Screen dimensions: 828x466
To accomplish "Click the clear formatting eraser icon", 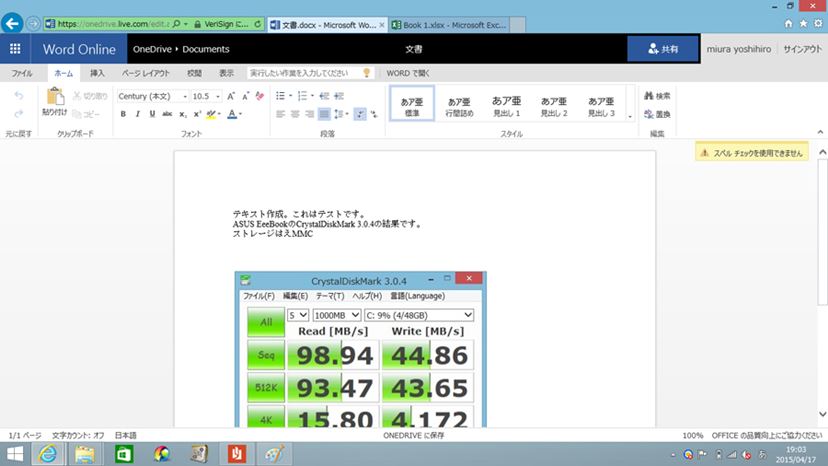I will 259,96.
